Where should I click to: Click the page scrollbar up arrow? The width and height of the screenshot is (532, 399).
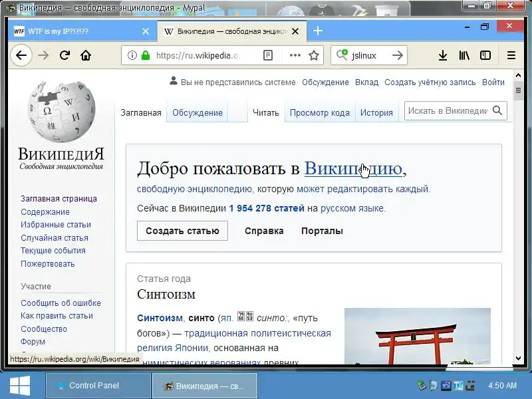(518, 75)
